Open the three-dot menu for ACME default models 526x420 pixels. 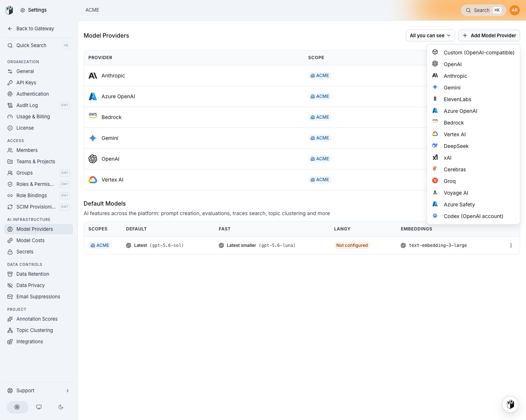511,245
